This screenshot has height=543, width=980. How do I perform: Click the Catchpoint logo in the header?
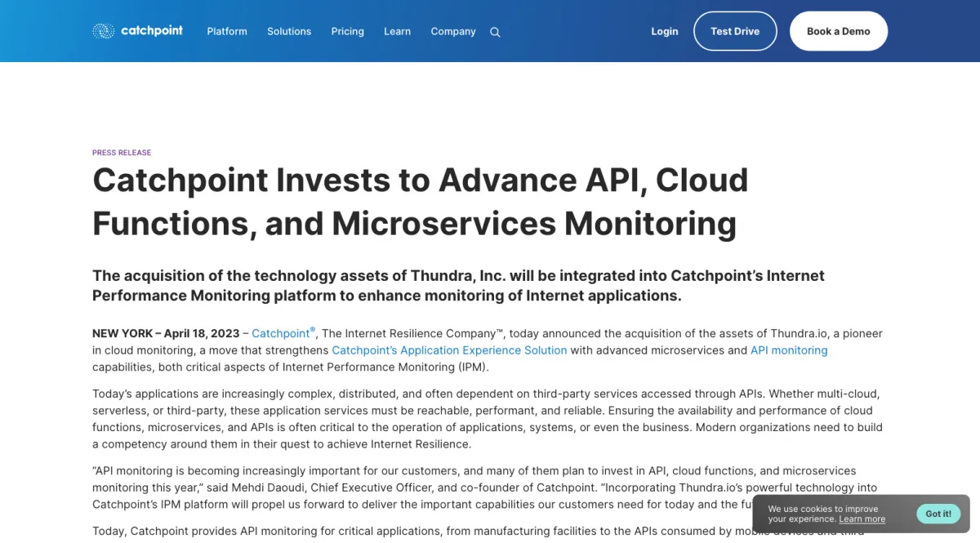[137, 31]
